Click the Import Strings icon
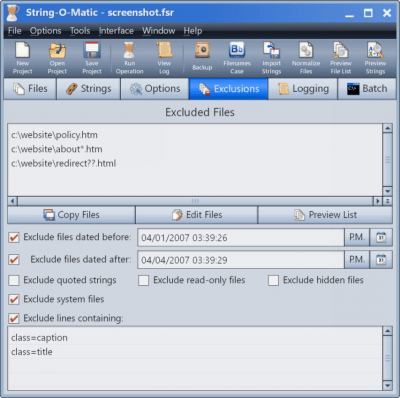The width and height of the screenshot is (400, 398). click(271, 58)
